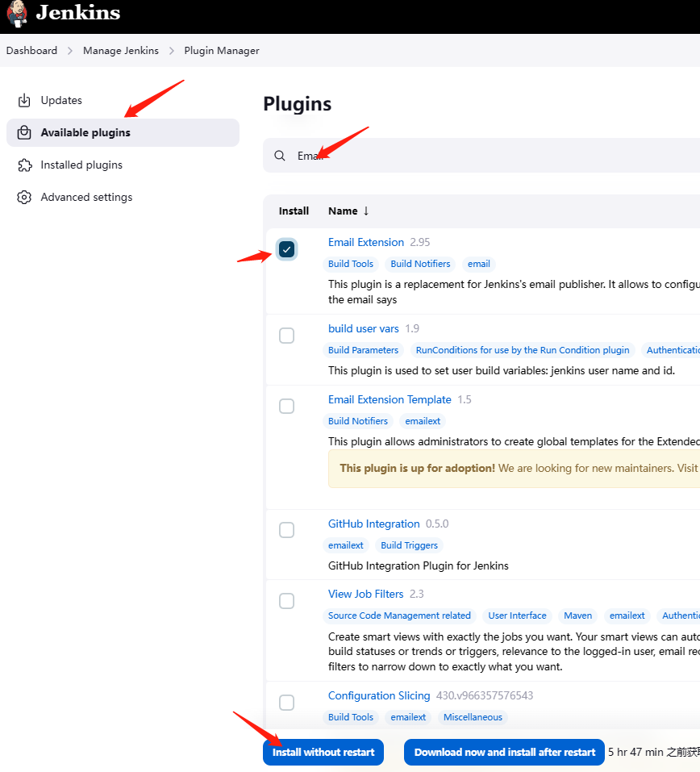This screenshot has height=772, width=700.
Task: Click emailext tag under GitHub Integration
Action: click(346, 545)
